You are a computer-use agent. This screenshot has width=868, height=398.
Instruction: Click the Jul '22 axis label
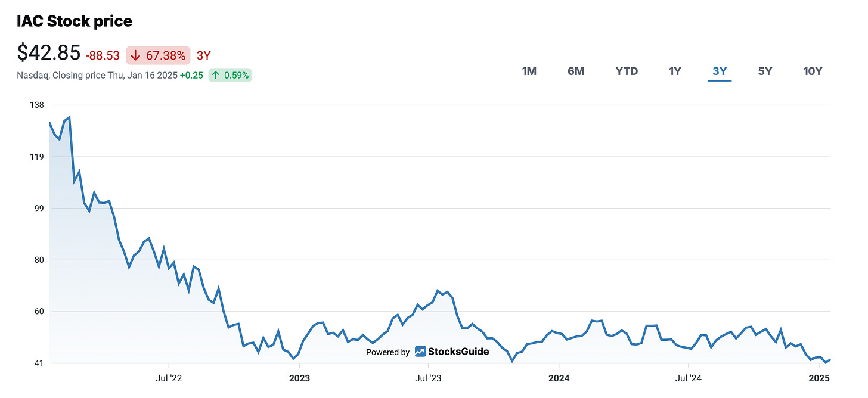click(169, 378)
